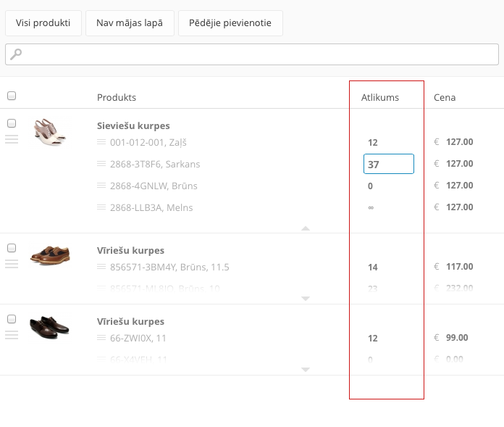
Task: Open the Visi produkti filter
Action: click(43, 23)
